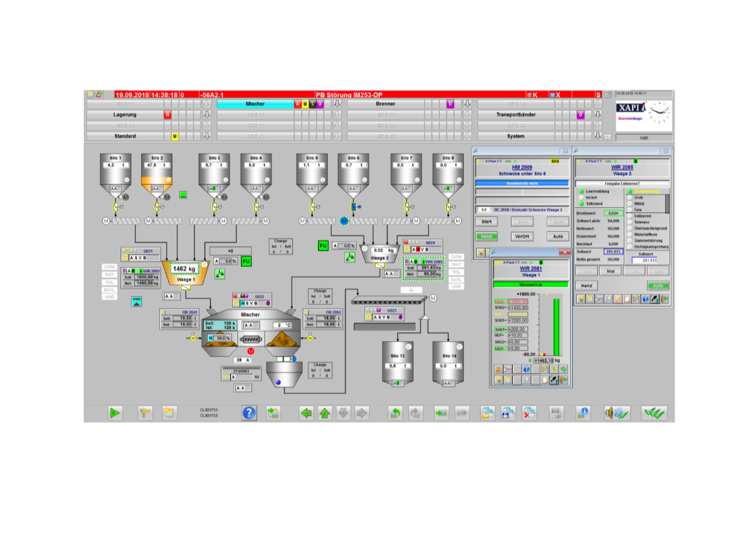Click the green play arrow in bottom toolbar
Screen dimensions: 756x537
pyautogui.click(x=115, y=413)
